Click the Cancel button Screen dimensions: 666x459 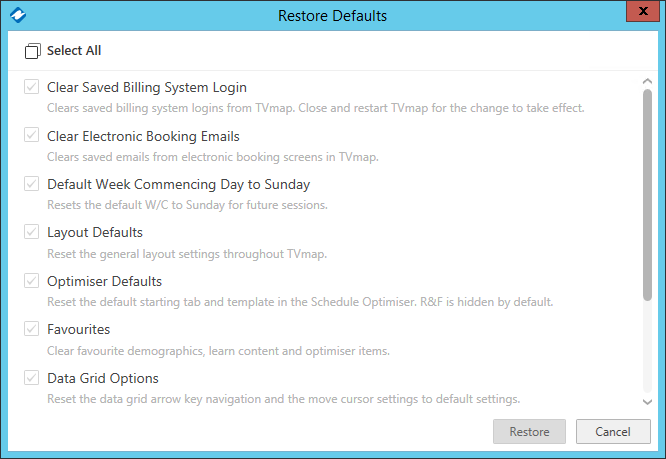(613, 431)
